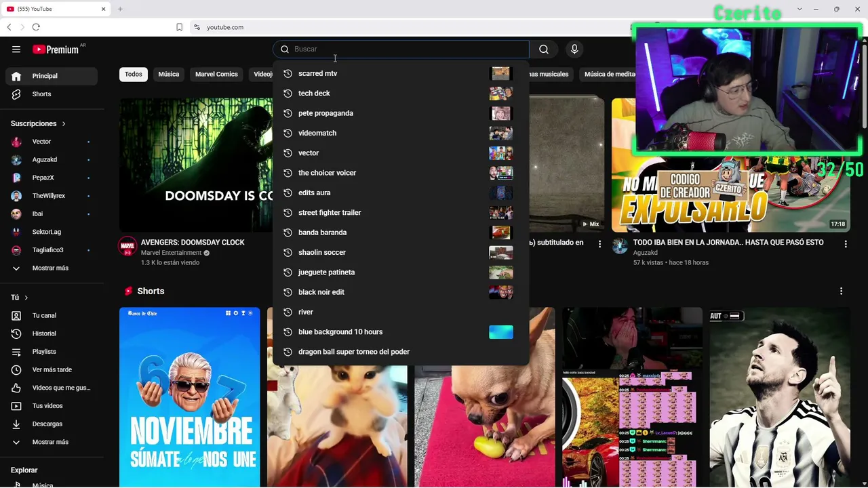Open the Noviembre Banco de Chile short

190,397
